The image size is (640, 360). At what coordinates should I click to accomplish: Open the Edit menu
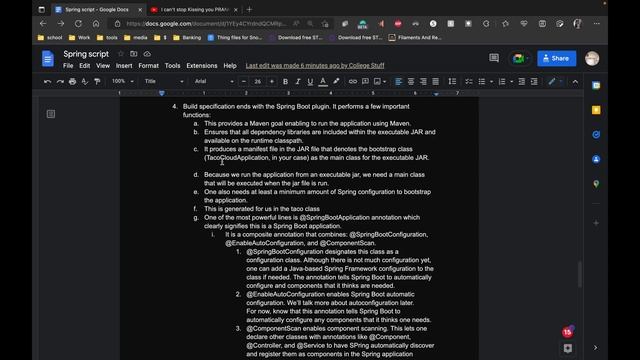tap(84, 66)
